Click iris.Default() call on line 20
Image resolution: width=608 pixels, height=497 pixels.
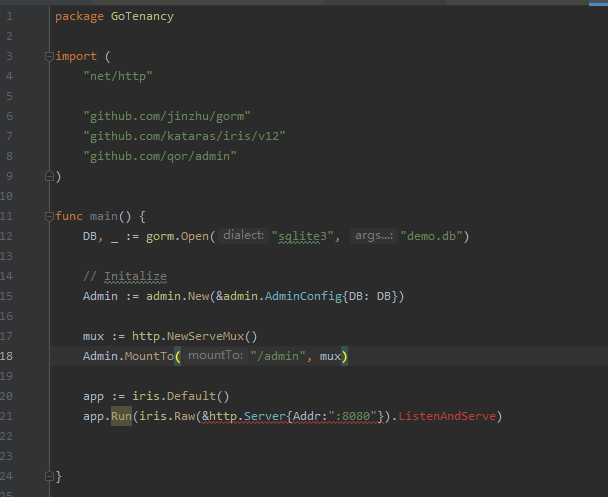(181, 396)
